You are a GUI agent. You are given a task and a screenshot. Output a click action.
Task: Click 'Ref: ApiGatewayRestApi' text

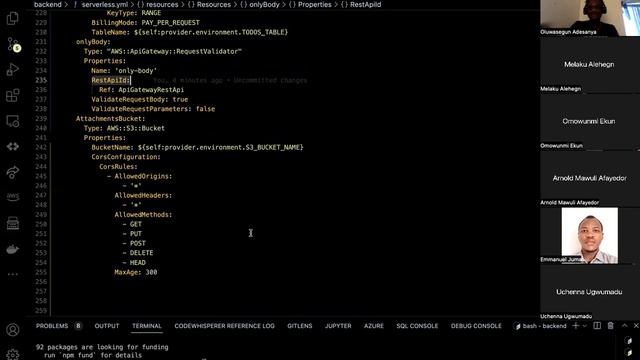tap(142, 90)
